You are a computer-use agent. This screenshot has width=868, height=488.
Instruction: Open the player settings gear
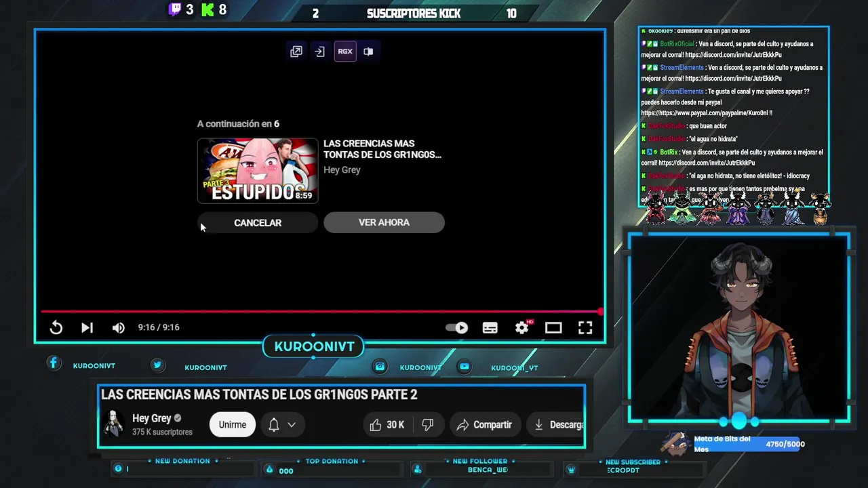tap(521, 327)
